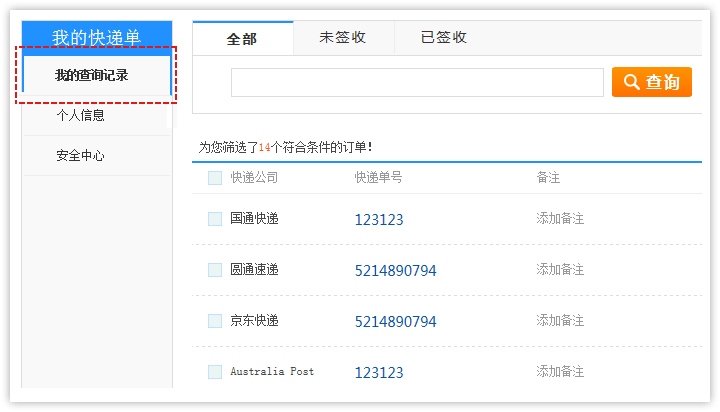Check the 国通快递 row checkbox
The width and height of the screenshot is (720, 412).
coord(215,219)
